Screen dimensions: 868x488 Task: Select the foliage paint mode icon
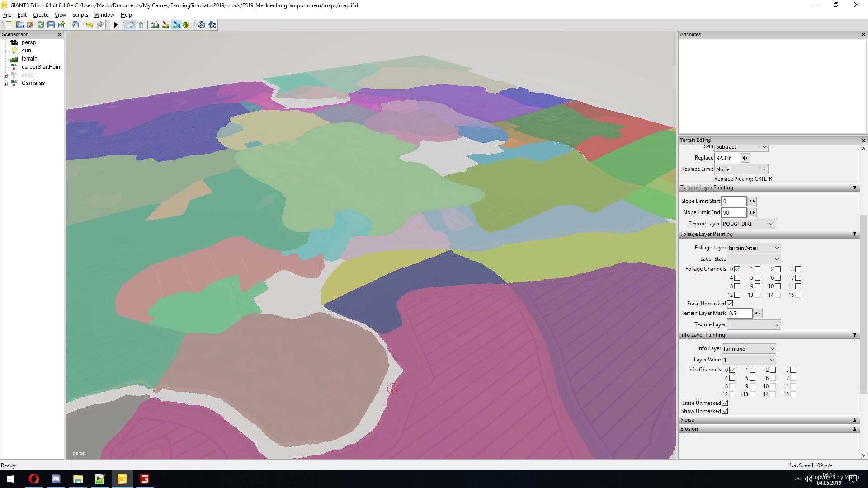coord(186,25)
